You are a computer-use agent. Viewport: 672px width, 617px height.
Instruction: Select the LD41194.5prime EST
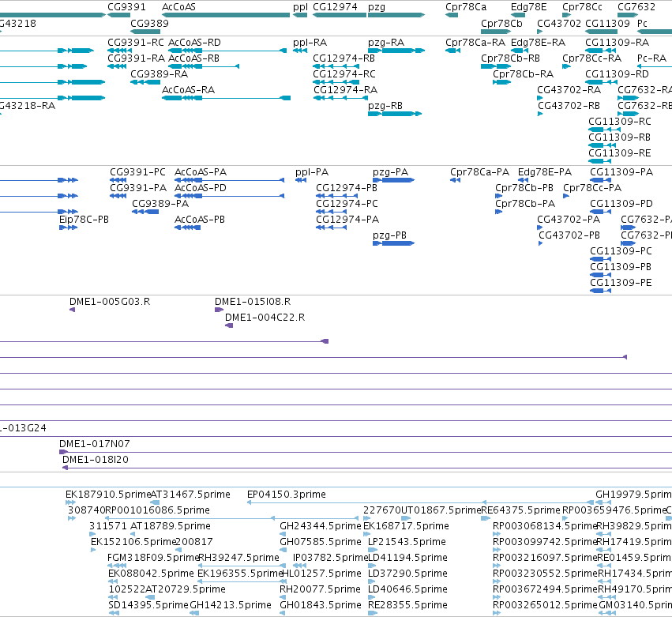coord(372,566)
